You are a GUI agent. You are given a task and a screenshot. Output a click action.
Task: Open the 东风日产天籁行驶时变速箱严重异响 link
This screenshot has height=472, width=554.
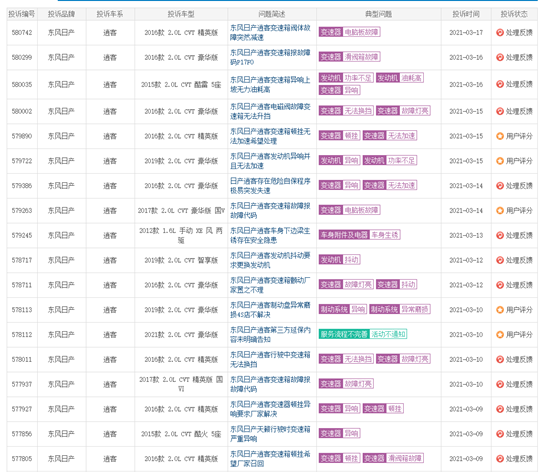click(270, 434)
